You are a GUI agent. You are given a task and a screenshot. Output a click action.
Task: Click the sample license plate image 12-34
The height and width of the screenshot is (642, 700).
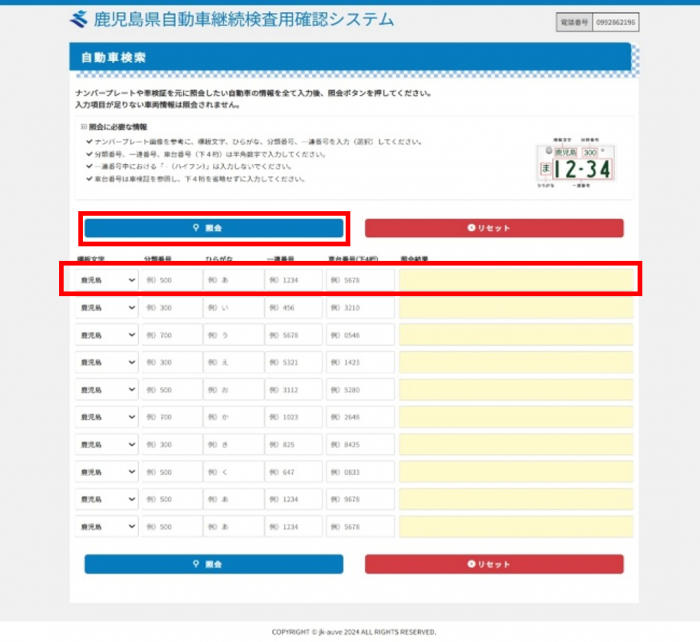pyautogui.click(x=576, y=163)
